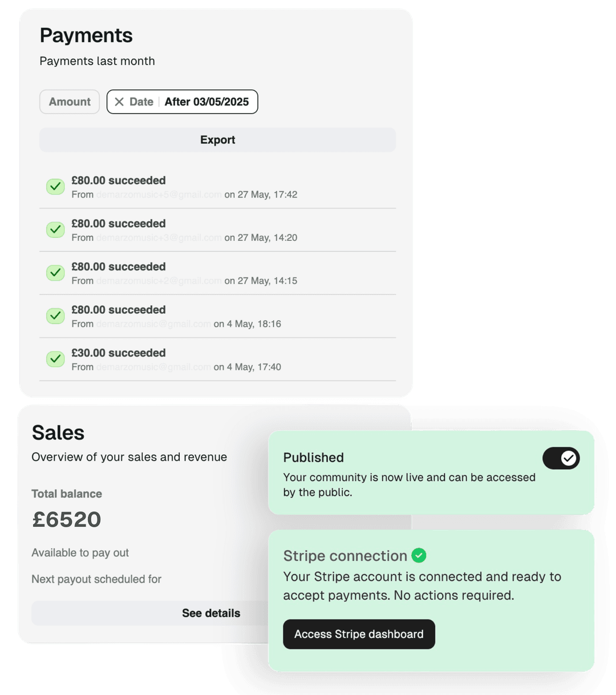Open Access Stripe dashboard

[x=359, y=635]
